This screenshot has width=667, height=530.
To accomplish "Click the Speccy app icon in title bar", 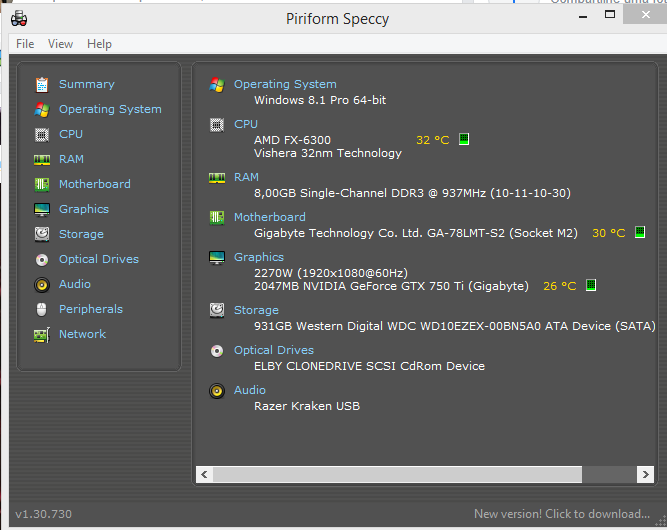I will tap(19, 19).
